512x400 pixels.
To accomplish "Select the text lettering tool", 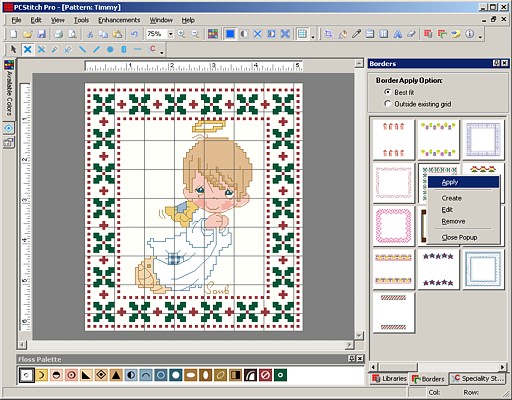I will (398, 34).
